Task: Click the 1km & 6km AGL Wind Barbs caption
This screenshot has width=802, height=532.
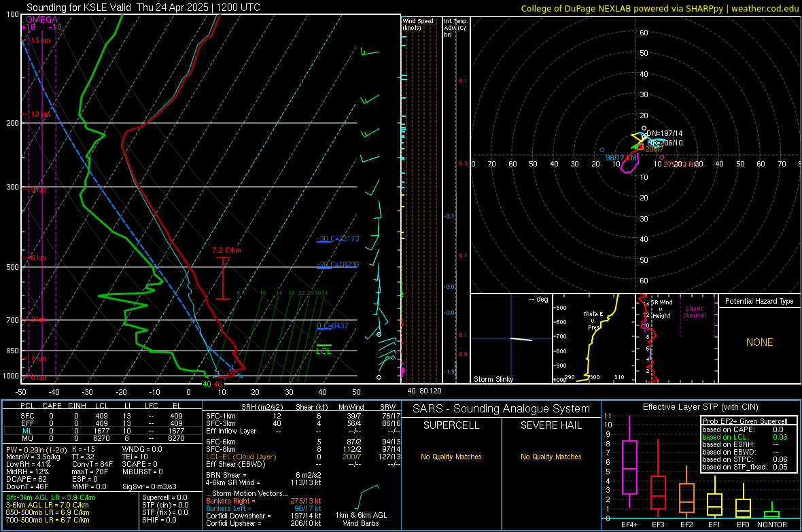Action: pyautogui.click(x=361, y=519)
